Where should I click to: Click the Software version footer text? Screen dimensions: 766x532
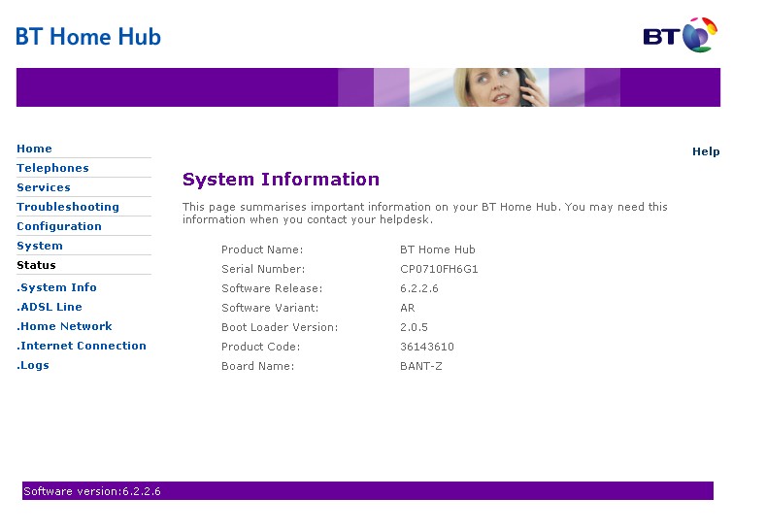click(92, 491)
